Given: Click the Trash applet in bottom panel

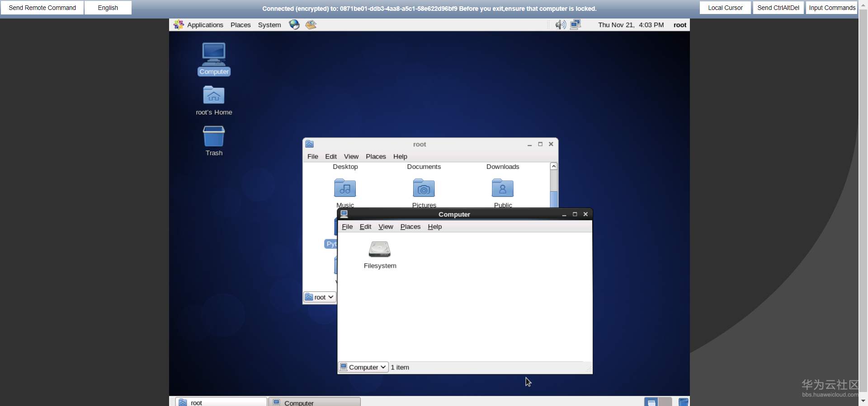Looking at the screenshot, I should [x=684, y=402].
